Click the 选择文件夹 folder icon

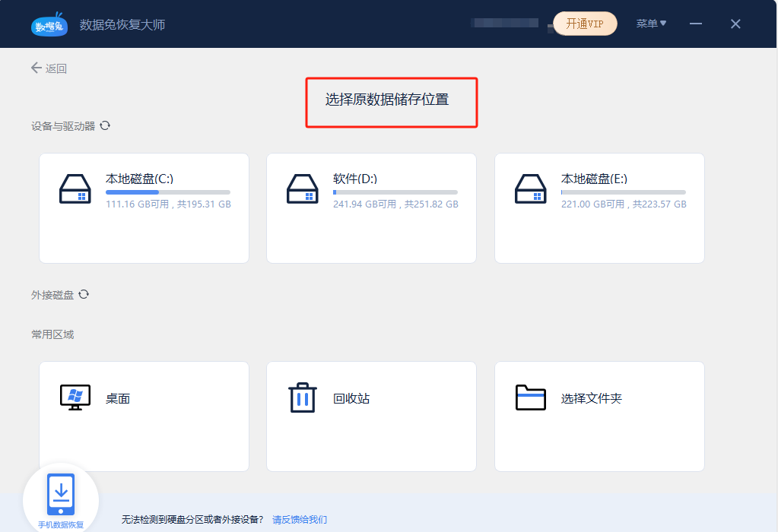coord(530,397)
